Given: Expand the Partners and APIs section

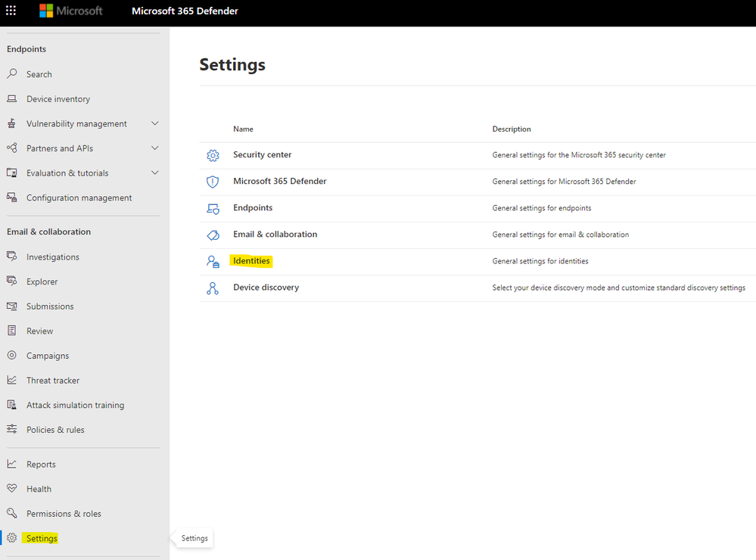Looking at the screenshot, I should pos(155,148).
